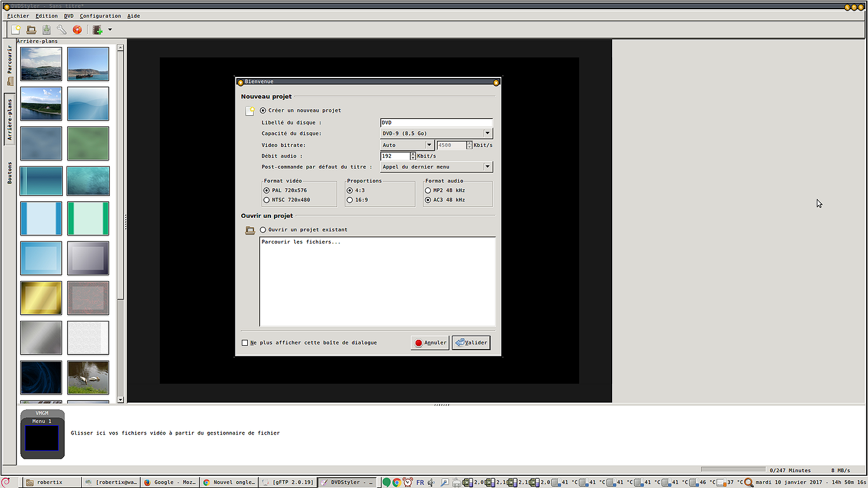Viewport: 868px width, 488px height.
Task: Open the Edition menu
Action: (46, 16)
